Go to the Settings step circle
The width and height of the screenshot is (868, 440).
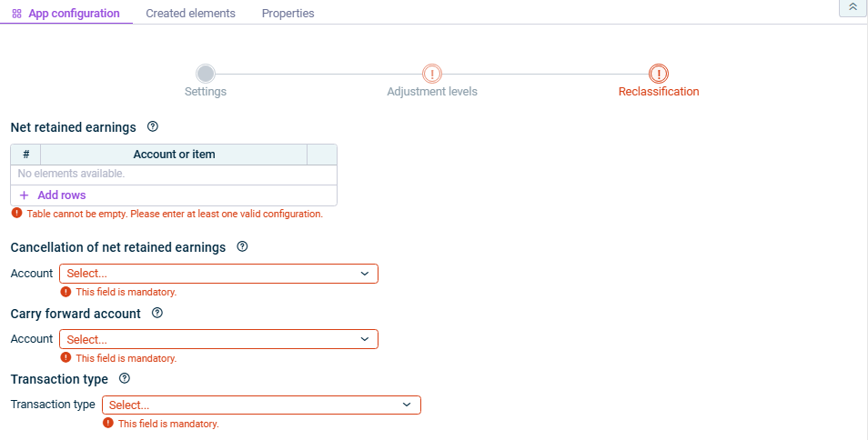(206, 74)
